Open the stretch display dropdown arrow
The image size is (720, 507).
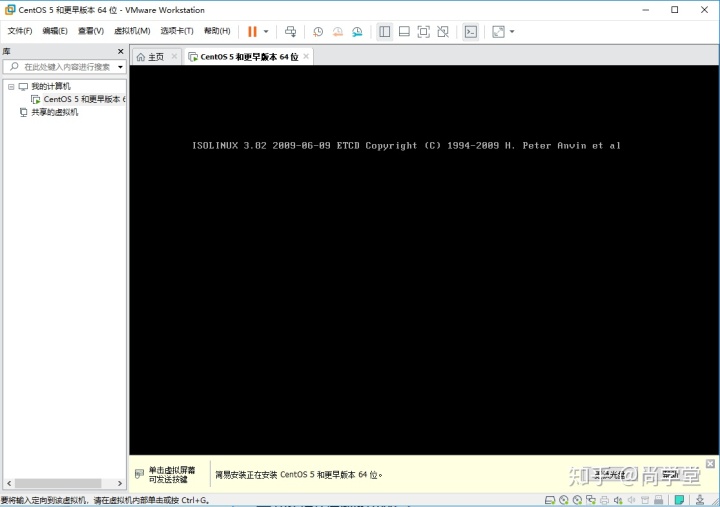[x=512, y=32]
